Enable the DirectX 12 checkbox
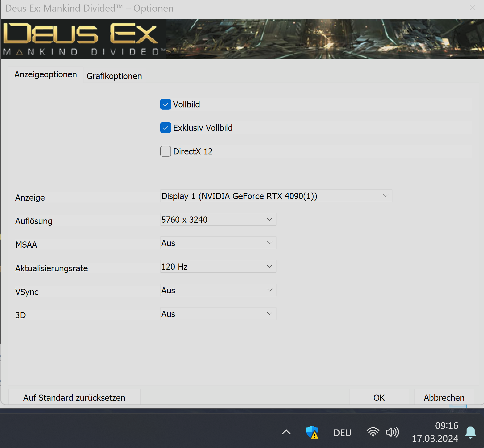The height and width of the screenshot is (448, 484). click(x=166, y=151)
